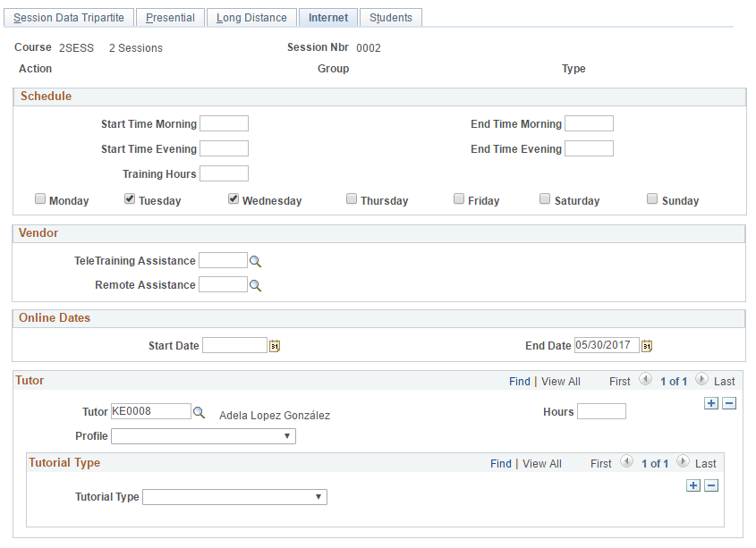Open the Tutorial Type dropdown
This screenshot has height=548, width=756.
click(x=234, y=497)
